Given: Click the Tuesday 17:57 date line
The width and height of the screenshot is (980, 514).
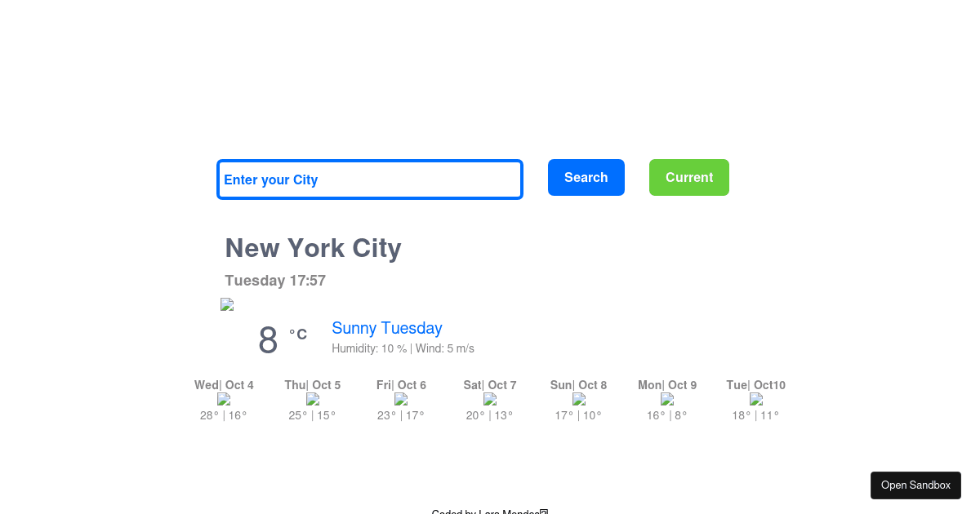Looking at the screenshot, I should [275, 281].
